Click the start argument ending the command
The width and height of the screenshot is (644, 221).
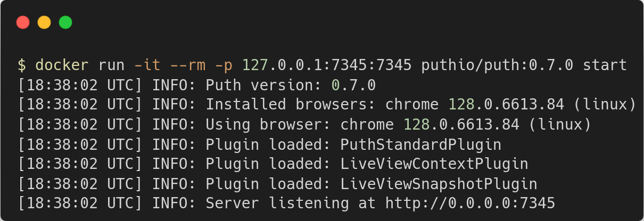tap(605, 65)
